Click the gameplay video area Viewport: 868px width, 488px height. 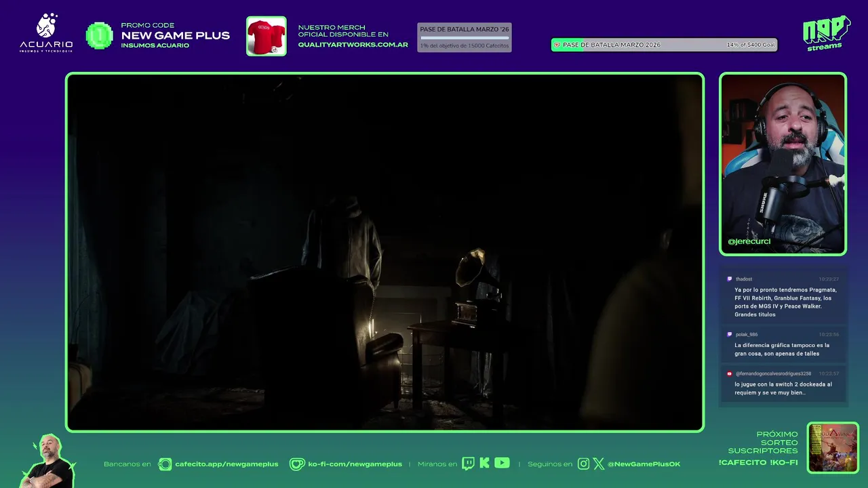384,252
